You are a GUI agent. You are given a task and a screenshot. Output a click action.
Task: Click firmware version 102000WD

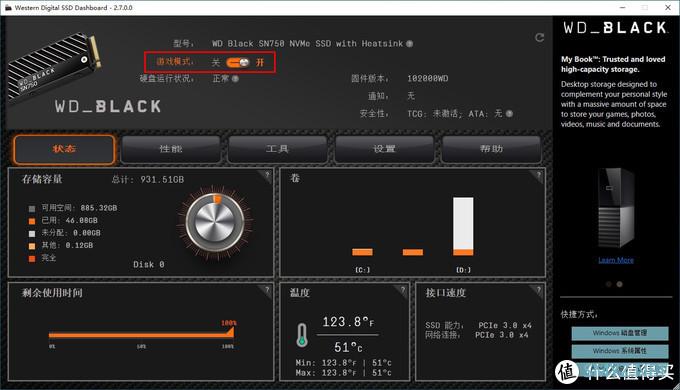pos(428,79)
